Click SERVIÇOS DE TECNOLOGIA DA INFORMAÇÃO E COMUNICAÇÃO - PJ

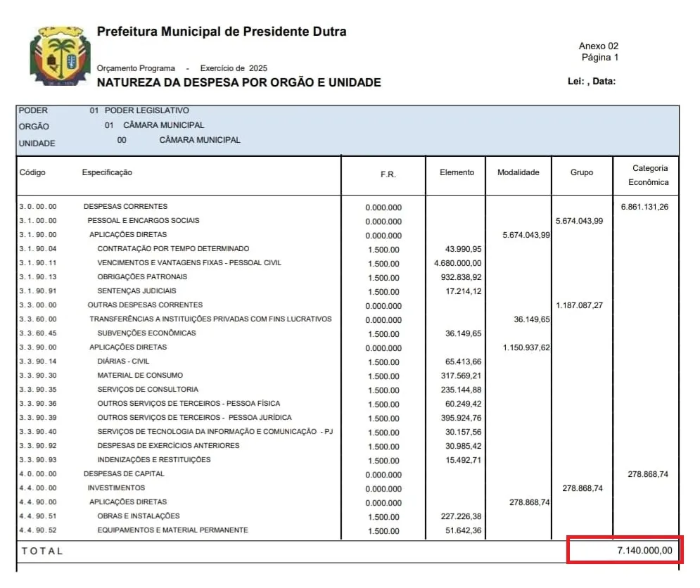(x=215, y=432)
